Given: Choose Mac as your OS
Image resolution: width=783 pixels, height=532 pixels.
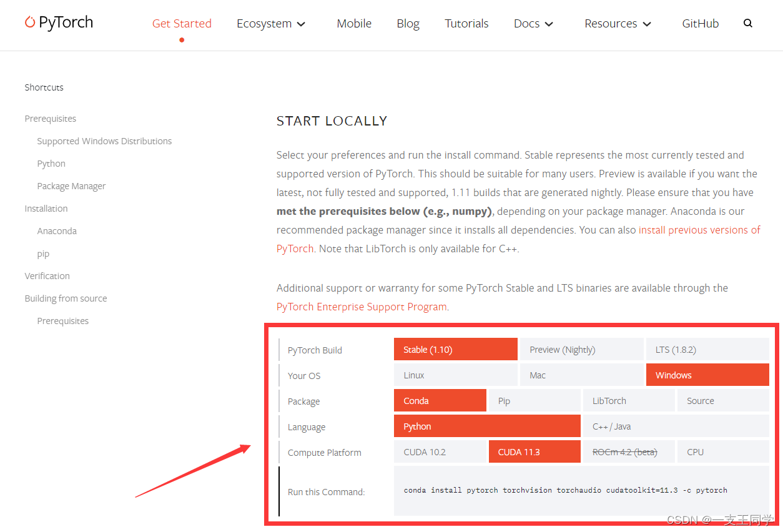Looking at the screenshot, I should pos(581,375).
